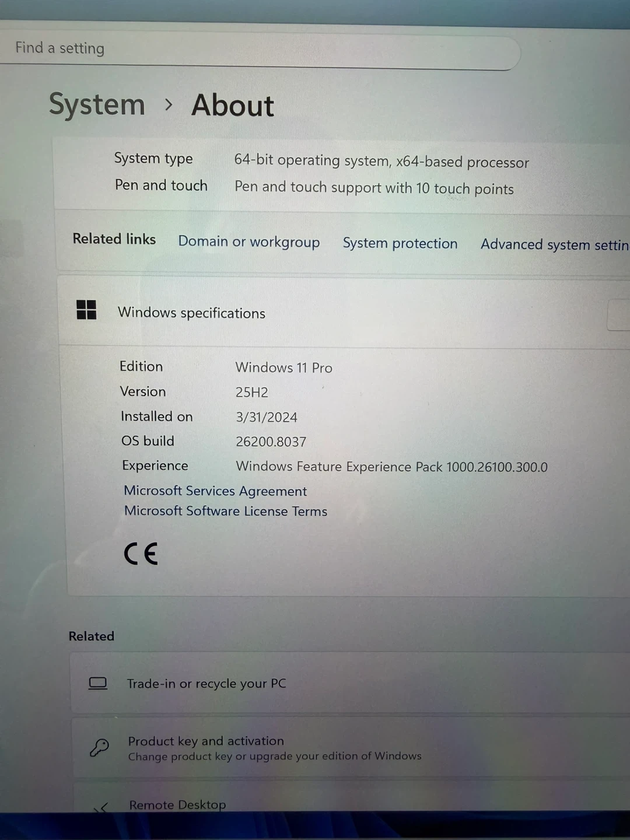Click the Remote Desktop icon

click(101, 807)
